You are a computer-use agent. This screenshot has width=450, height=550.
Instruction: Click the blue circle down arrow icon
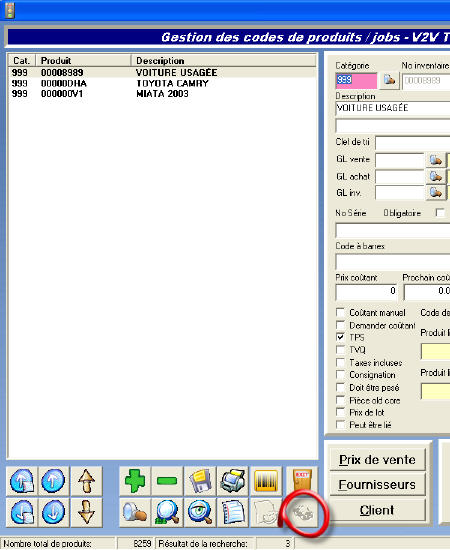tap(53, 512)
